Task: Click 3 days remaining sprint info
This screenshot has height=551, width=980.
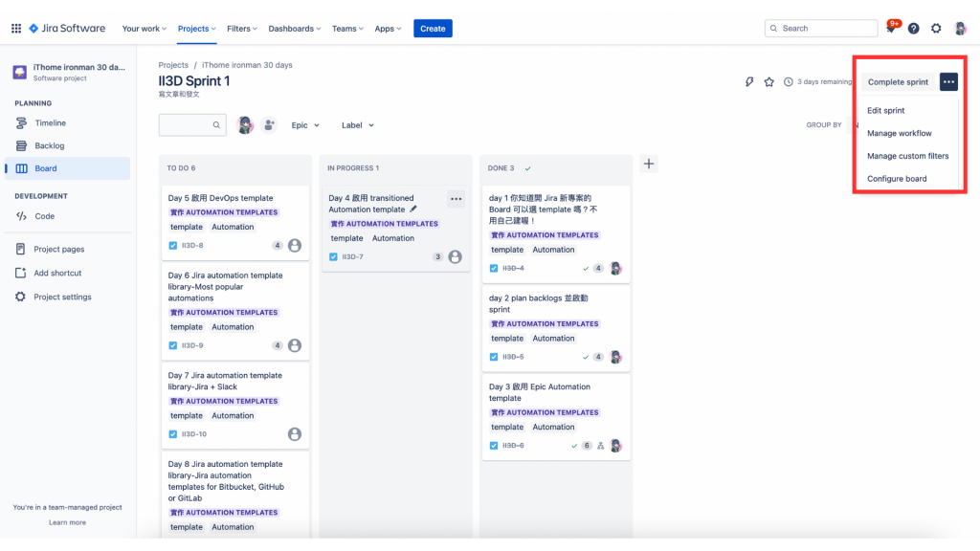Action: pyautogui.click(x=818, y=82)
